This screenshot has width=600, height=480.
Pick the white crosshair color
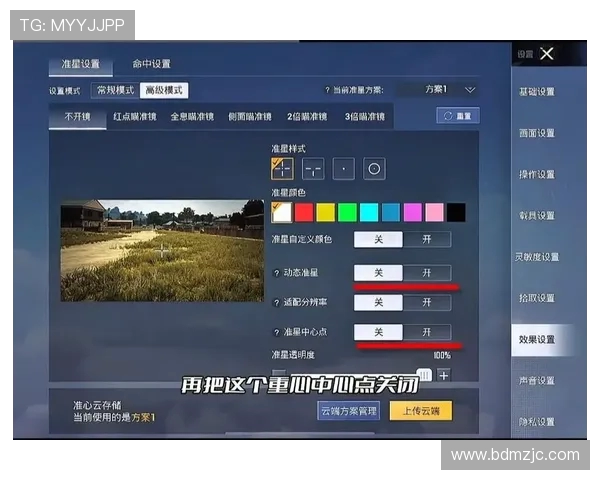point(282,212)
